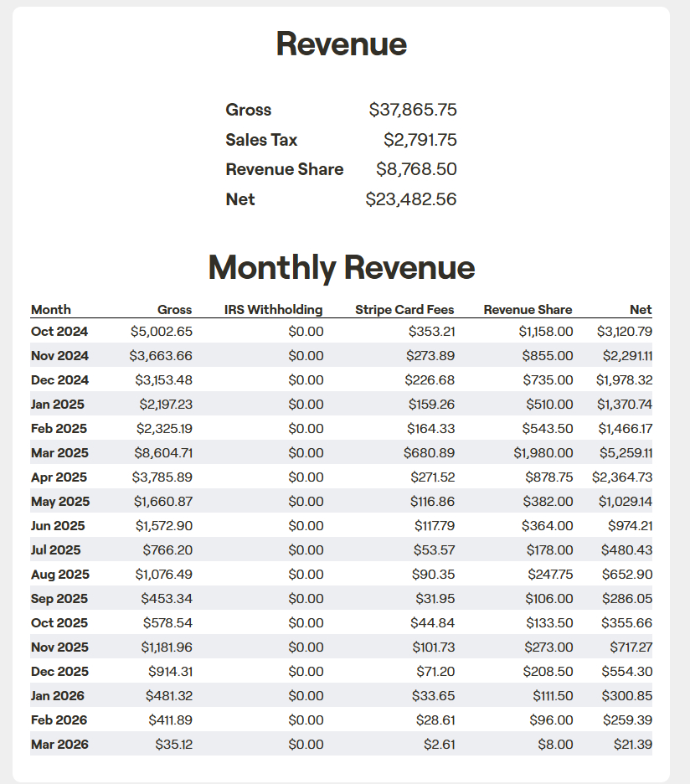The width and height of the screenshot is (690, 784).
Task: Click the Mar 2025 row label
Action: 59,453
